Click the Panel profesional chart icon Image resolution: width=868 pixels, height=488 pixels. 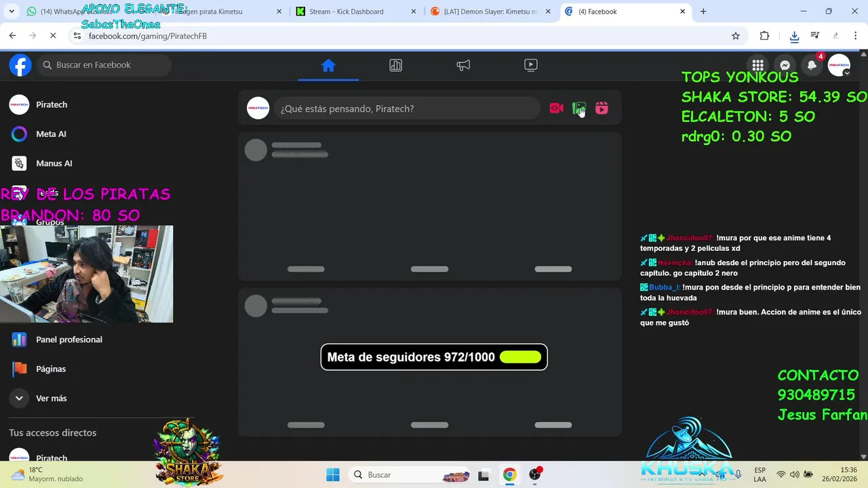[19, 340]
